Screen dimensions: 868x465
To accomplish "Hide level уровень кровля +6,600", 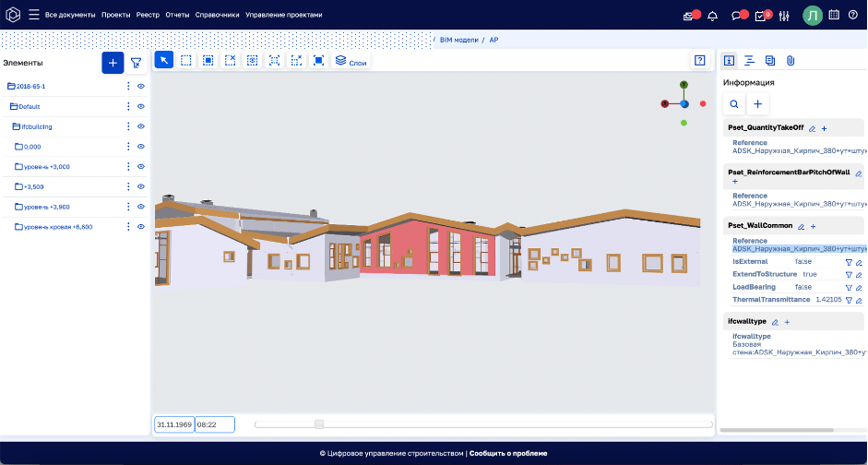I will pos(142,227).
